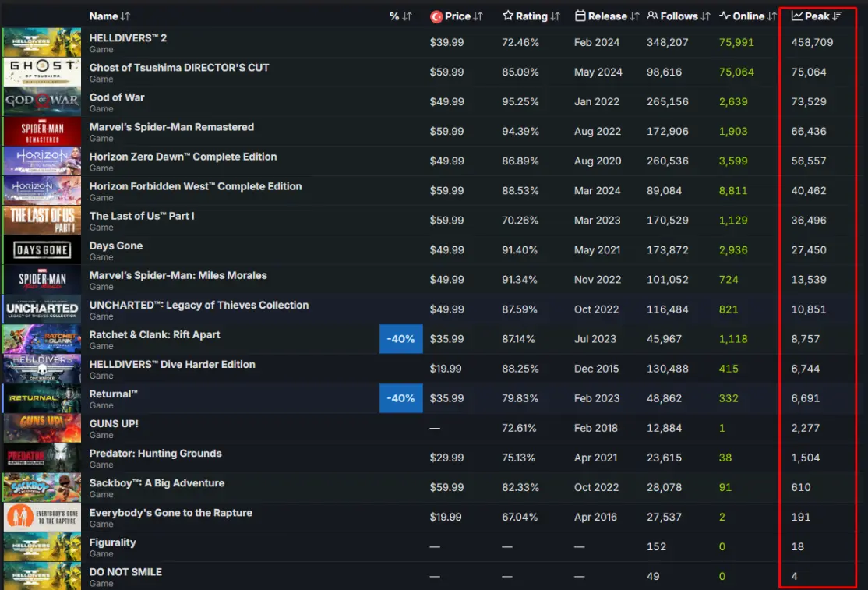This screenshot has height=590, width=868.
Task: Sort by the Follows column header
Action: [678, 16]
